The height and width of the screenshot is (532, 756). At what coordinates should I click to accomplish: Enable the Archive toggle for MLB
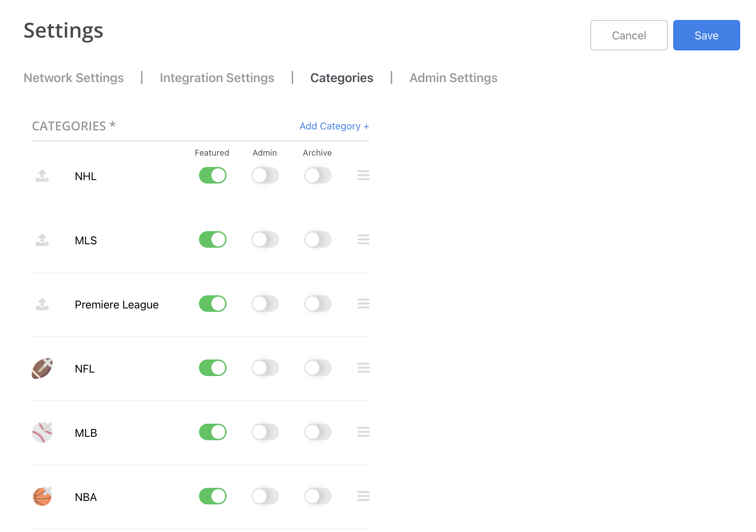pyautogui.click(x=318, y=432)
